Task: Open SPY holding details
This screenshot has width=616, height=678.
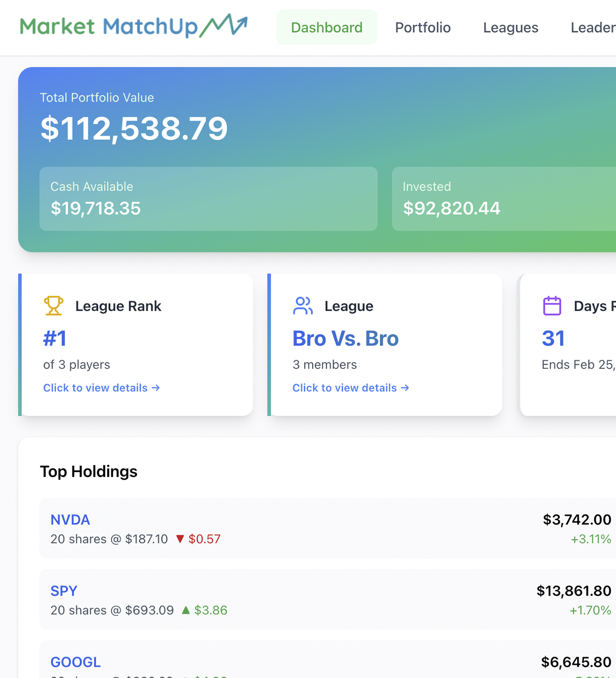Action: [x=64, y=591]
